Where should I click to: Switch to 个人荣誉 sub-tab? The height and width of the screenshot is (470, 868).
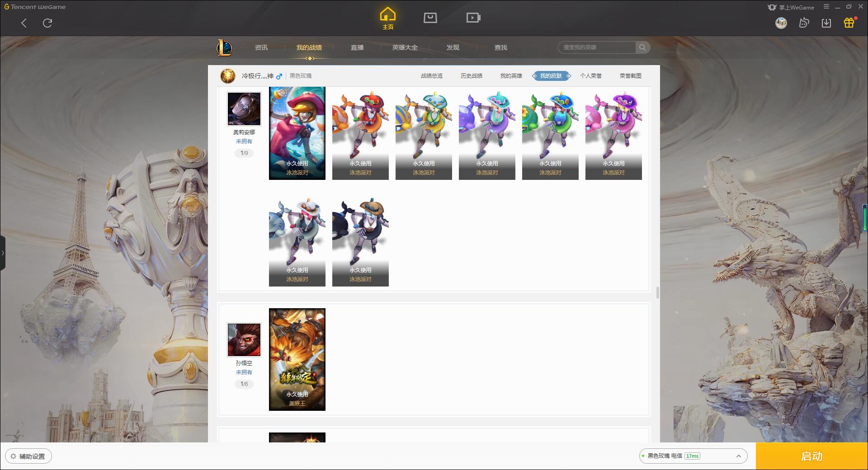point(591,76)
